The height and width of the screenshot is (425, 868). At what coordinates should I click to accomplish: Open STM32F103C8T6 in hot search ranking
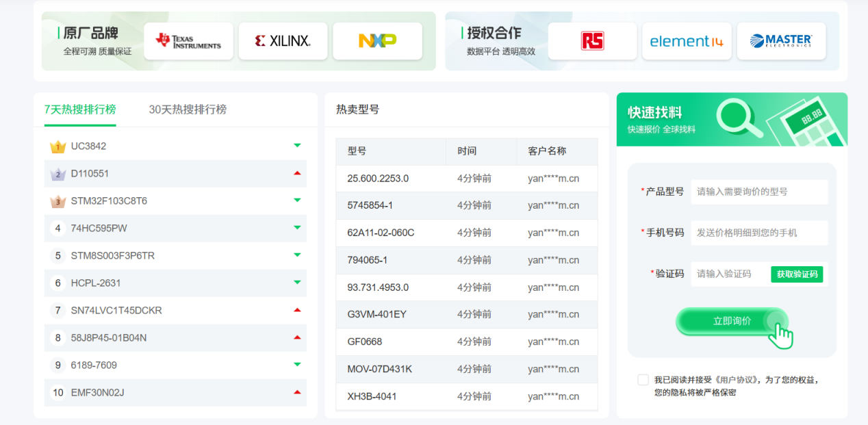tap(109, 201)
